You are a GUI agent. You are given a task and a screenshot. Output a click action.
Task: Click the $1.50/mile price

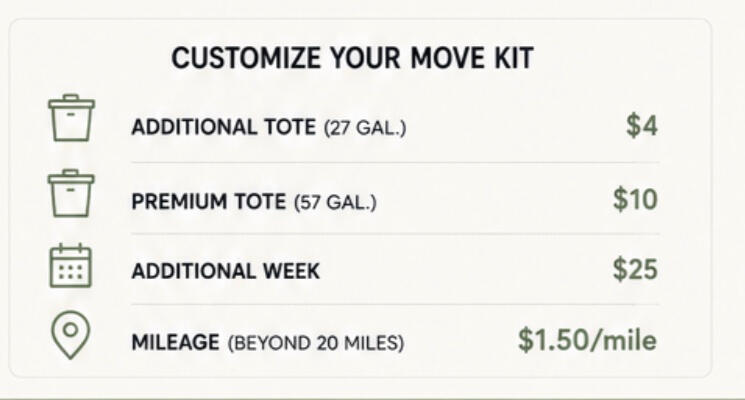(x=587, y=340)
